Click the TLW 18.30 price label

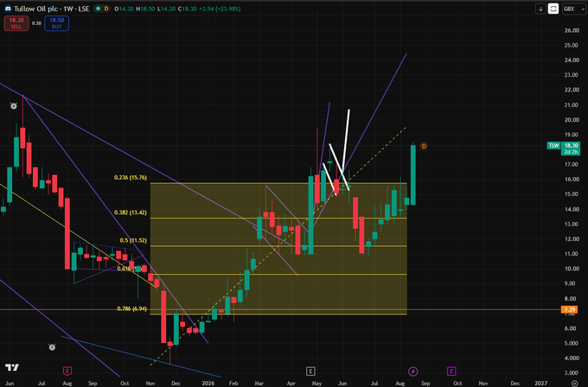(x=563, y=145)
